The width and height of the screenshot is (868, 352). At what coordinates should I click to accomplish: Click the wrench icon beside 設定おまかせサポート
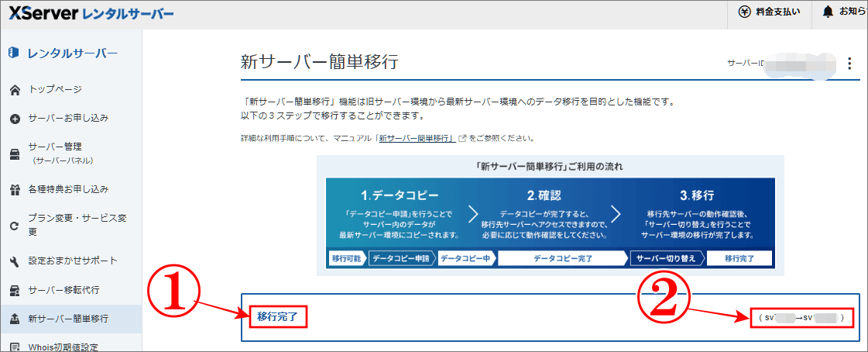pos(15,261)
